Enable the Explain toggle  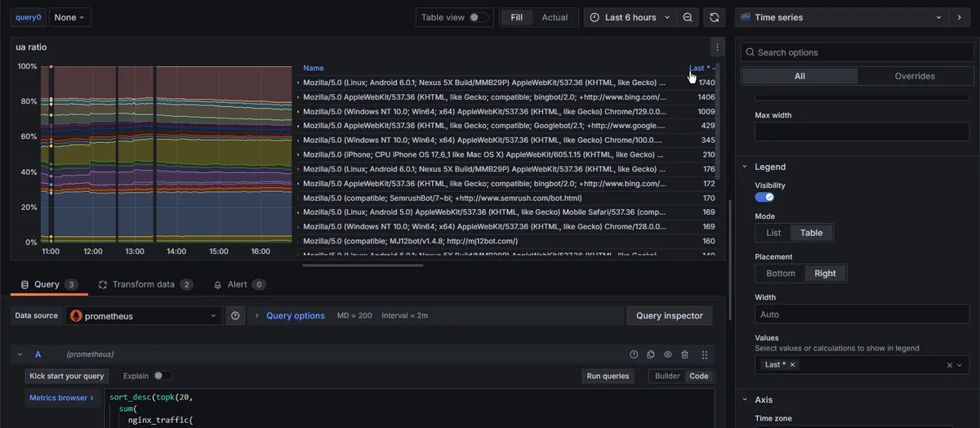[x=163, y=376]
